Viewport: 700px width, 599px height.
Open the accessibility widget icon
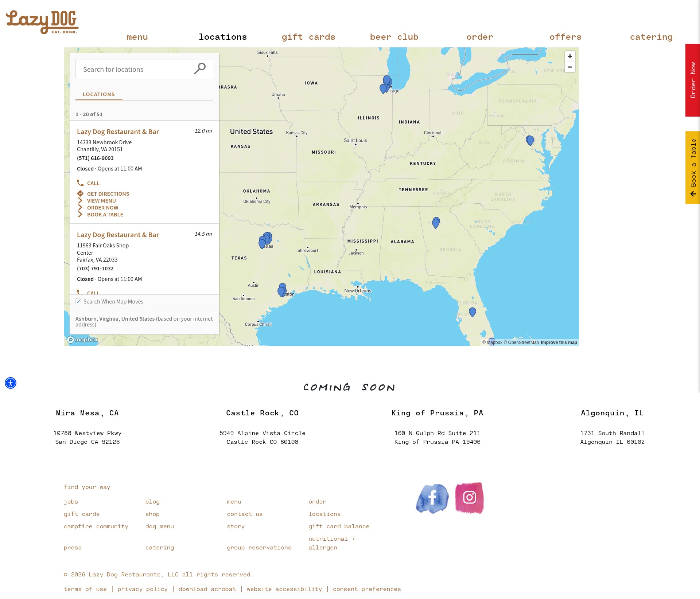click(x=11, y=383)
